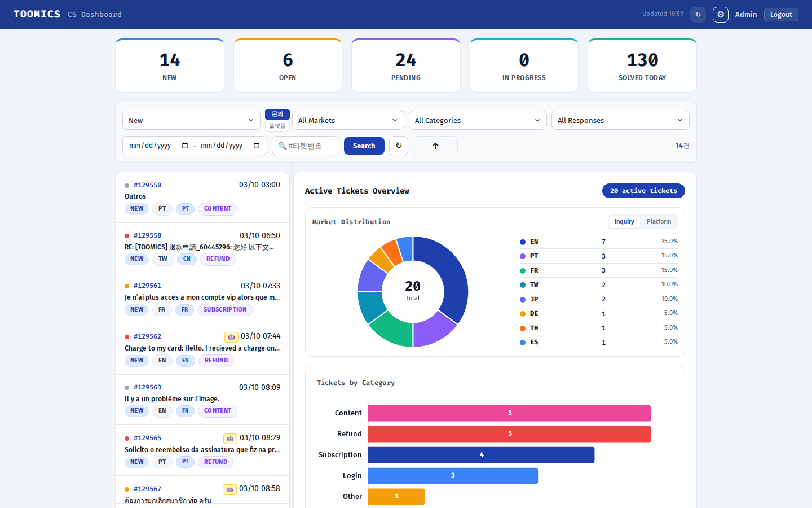Toggle the 문의 filter button
The width and height of the screenshot is (812, 508).
pos(277,113)
